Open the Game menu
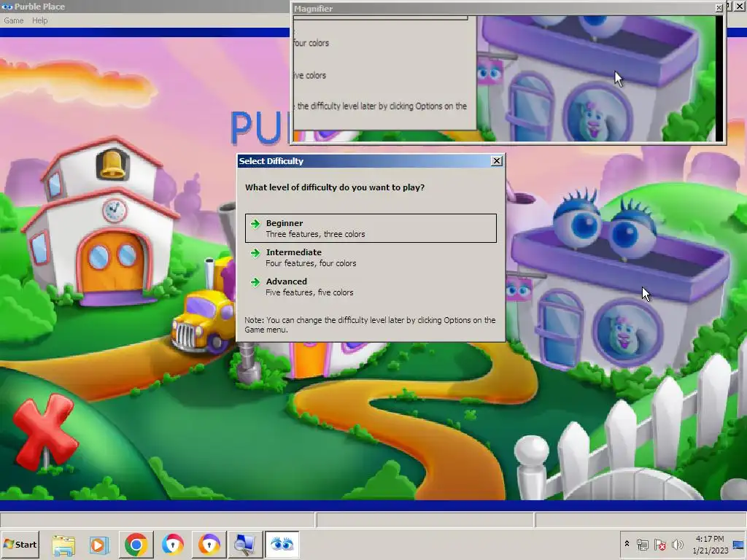Screen dimensions: 747x560 coord(13,20)
